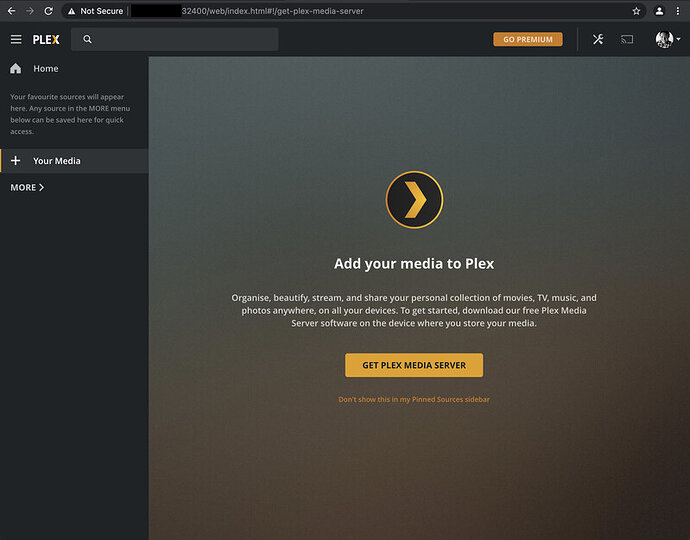Reload the page with refresh icon
The width and height of the screenshot is (690, 540).
(x=48, y=11)
